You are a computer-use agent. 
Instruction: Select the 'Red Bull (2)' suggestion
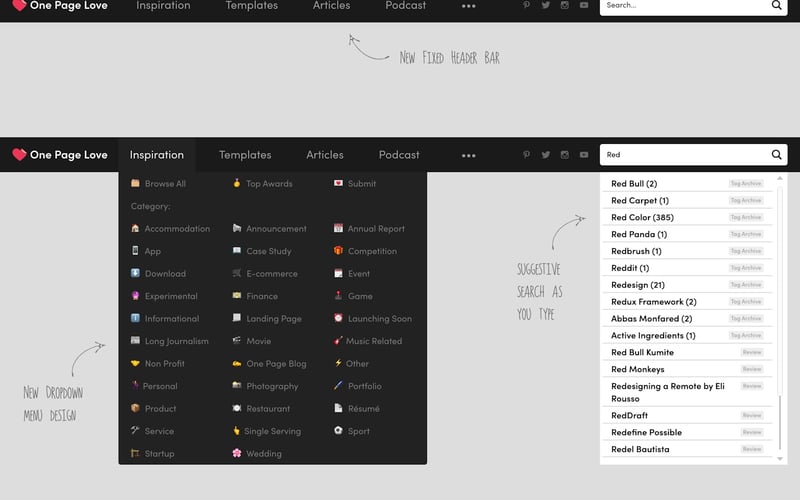point(687,183)
